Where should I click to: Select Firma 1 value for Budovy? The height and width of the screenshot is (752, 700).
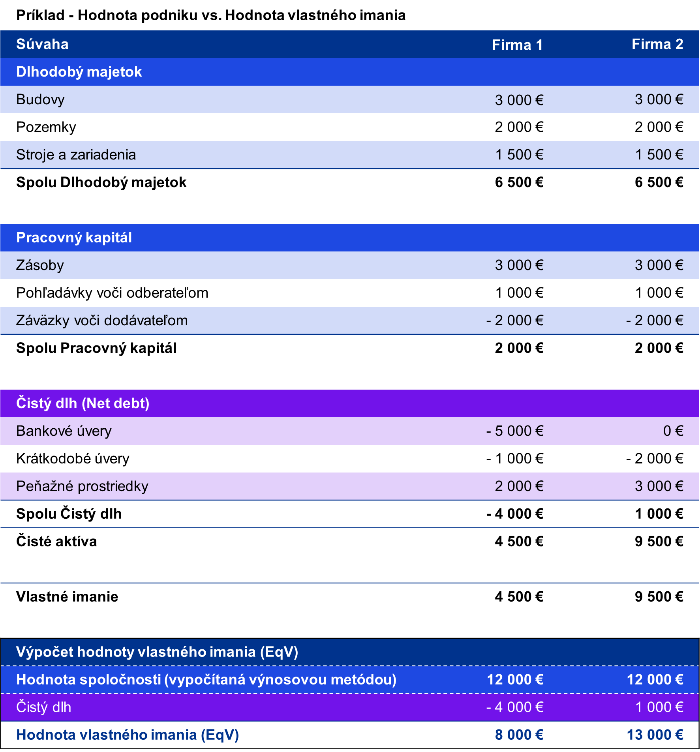point(519,100)
